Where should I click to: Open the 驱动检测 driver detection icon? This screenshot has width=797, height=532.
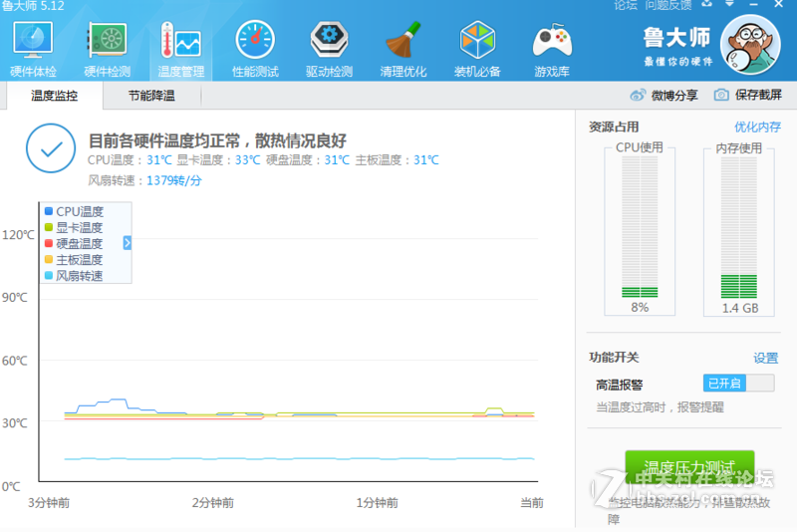pos(330,40)
